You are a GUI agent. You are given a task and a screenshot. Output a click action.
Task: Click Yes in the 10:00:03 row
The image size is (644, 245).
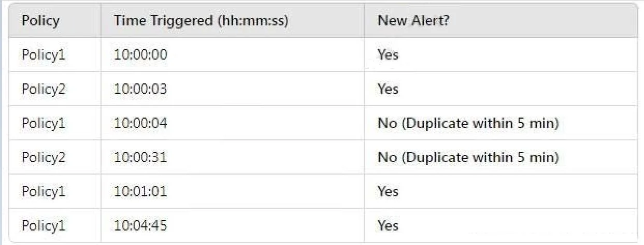click(x=388, y=89)
